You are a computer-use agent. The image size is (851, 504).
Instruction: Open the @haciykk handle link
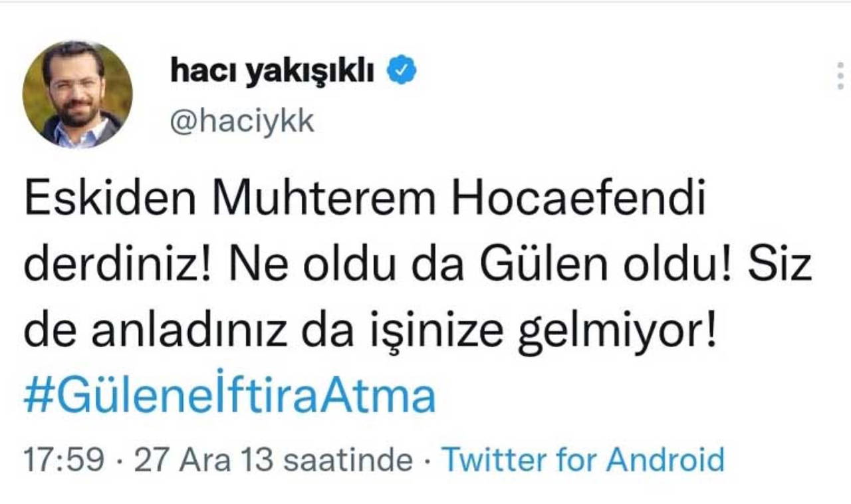point(242,122)
